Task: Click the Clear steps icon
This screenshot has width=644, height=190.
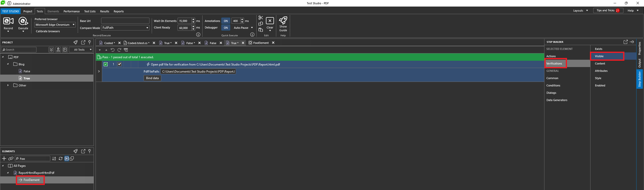Action: coord(270,21)
